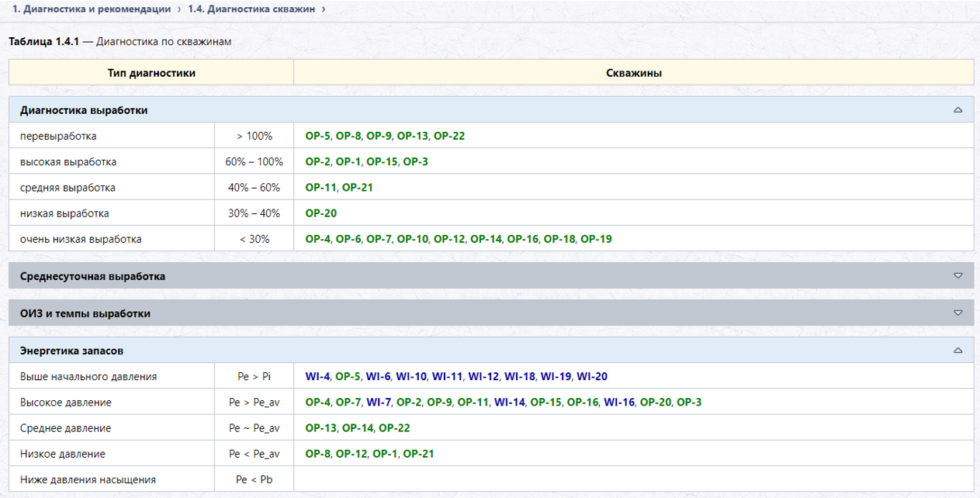
Task: Select well OP-22 in перевыработка row
Action: (449, 136)
